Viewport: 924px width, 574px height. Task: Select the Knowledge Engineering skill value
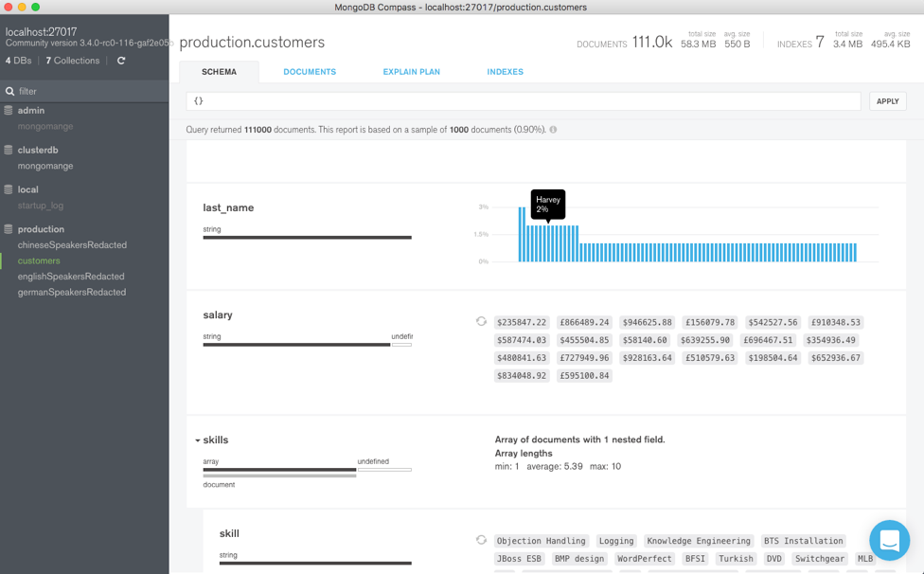coord(699,541)
